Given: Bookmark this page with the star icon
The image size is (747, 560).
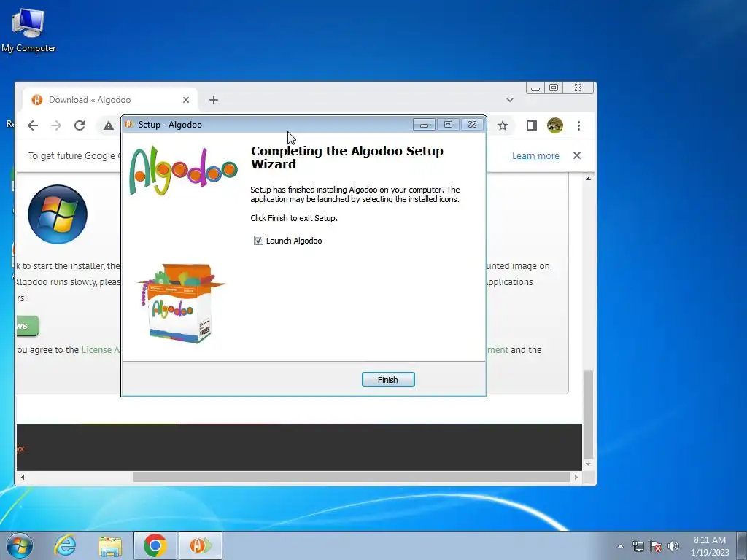Looking at the screenshot, I should click(x=502, y=125).
